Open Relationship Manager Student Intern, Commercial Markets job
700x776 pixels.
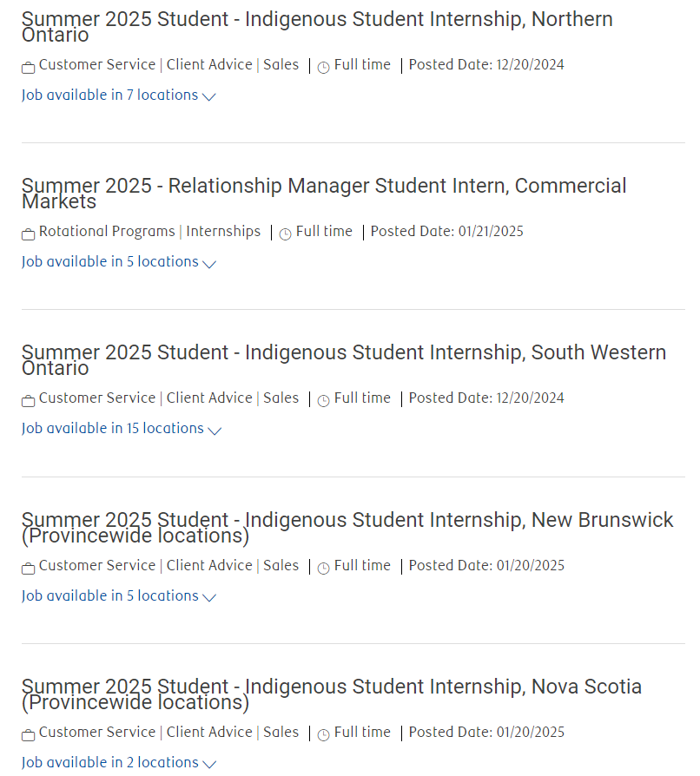pos(324,194)
